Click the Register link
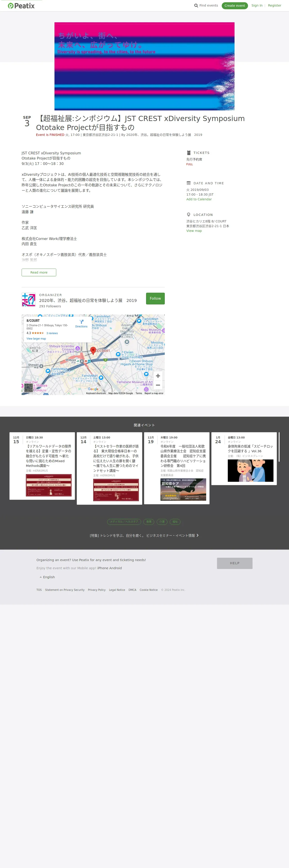Image resolution: width=289 pixels, height=868 pixels. click(275, 5)
